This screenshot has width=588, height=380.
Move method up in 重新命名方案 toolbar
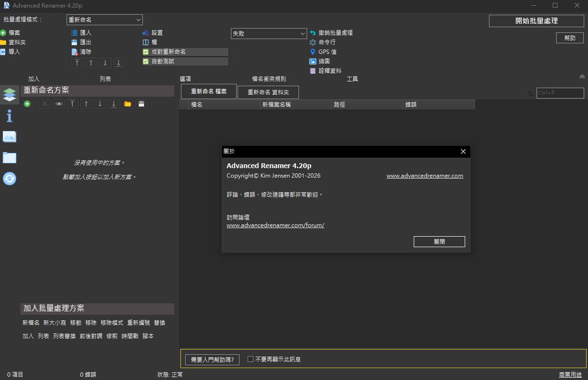pyautogui.click(x=86, y=104)
